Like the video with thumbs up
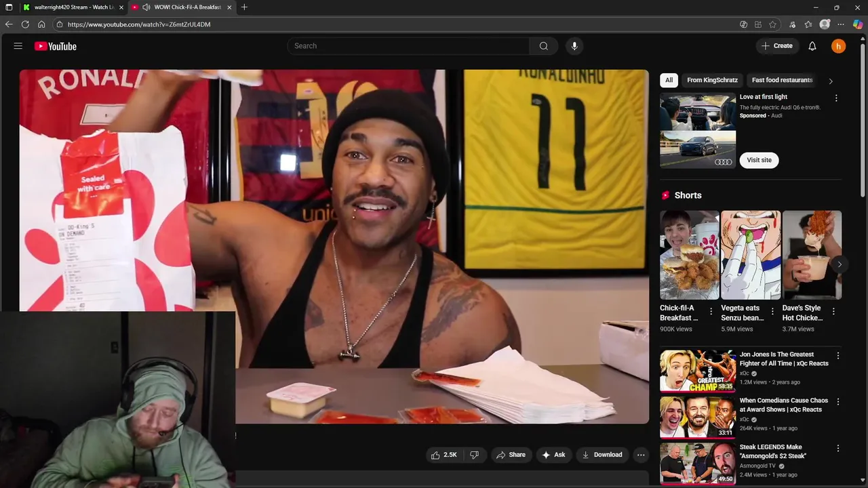The width and height of the screenshot is (868, 488). click(x=443, y=455)
